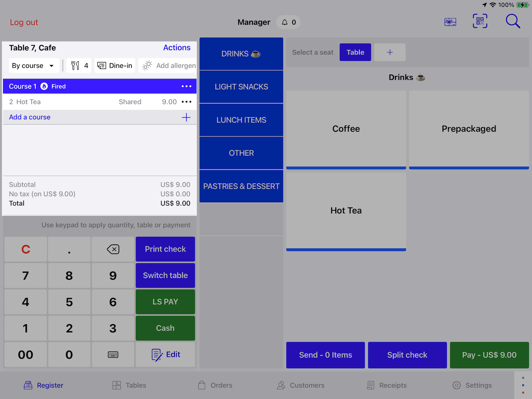Open search with the magnifier icon
The height and width of the screenshot is (399, 532).
pyautogui.click(x=513, y=21)
